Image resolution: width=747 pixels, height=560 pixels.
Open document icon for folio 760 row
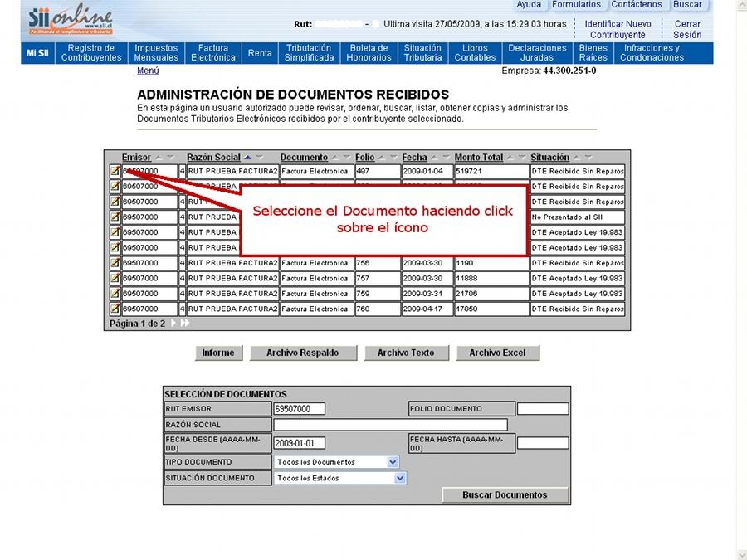coord(115,309)
